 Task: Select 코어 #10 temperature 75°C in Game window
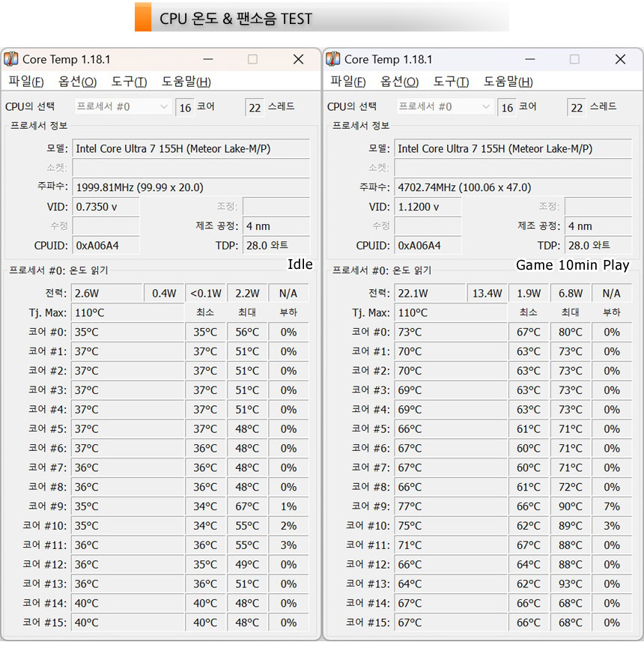click(451, 526)
